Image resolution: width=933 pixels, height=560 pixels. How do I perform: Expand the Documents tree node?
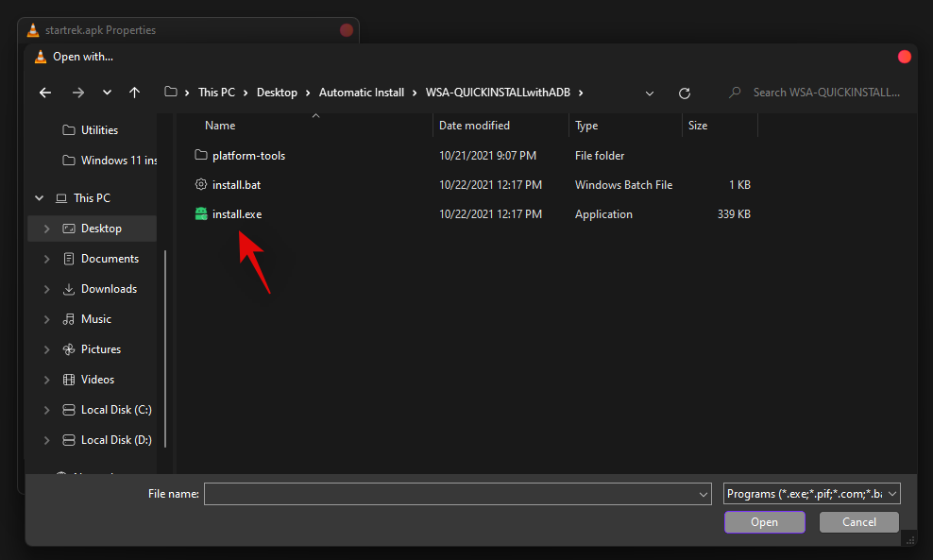[x=47, y=259]
